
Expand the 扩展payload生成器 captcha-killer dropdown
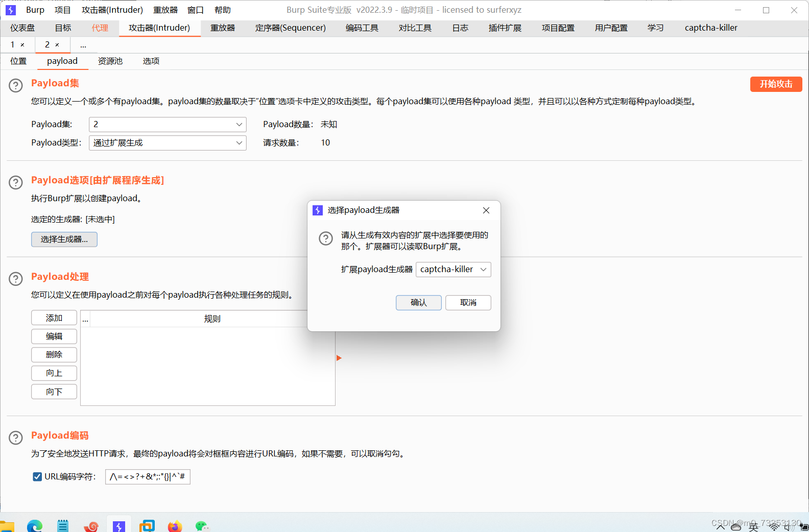(x=454, y=270)
